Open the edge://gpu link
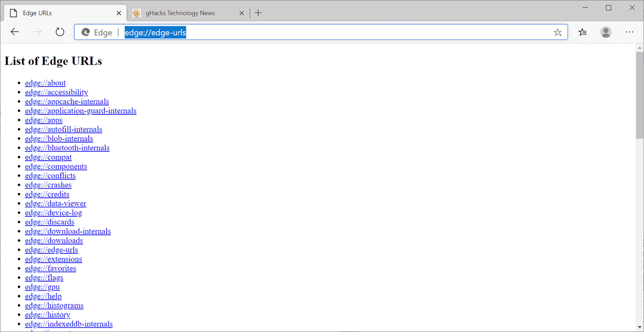 coord(42,287)
